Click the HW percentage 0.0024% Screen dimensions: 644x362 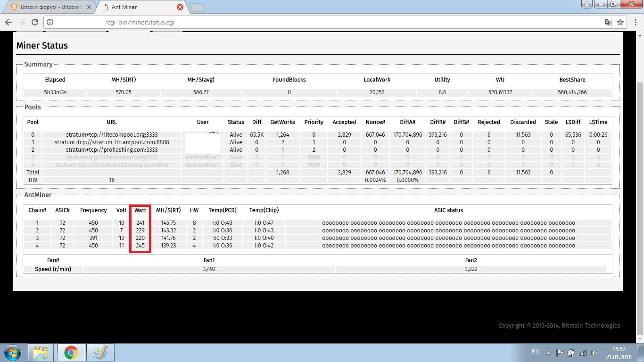(x=375, y=180)
